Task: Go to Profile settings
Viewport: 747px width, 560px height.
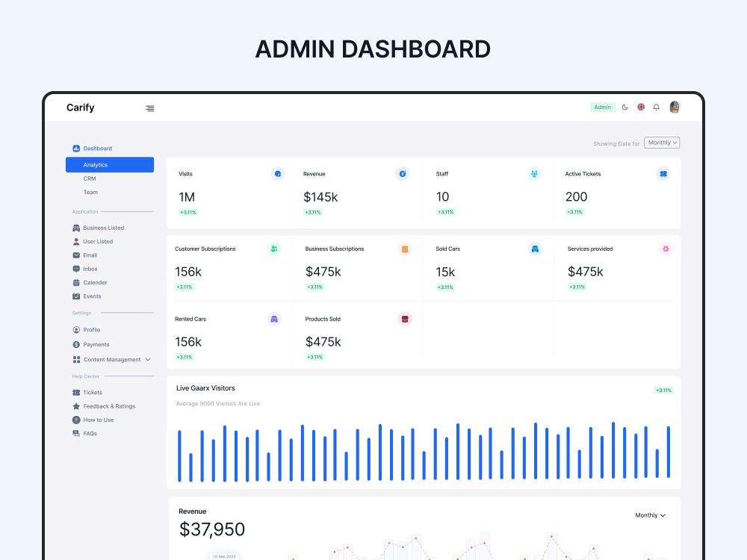Action: click(91, 330)
